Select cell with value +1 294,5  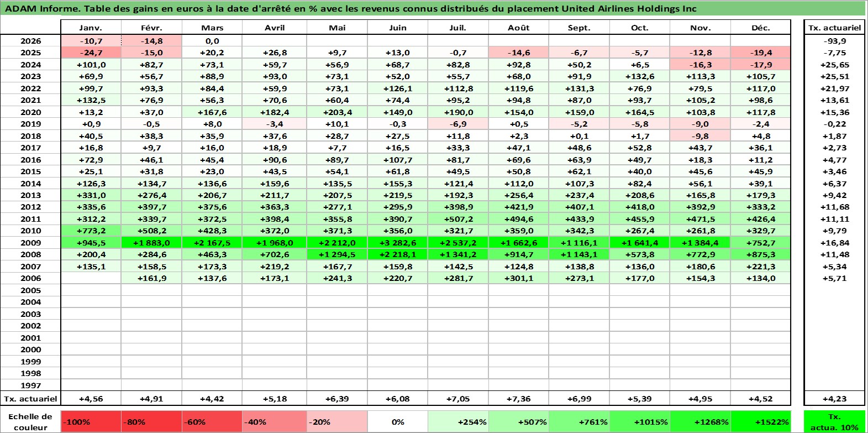coord(337,254)
